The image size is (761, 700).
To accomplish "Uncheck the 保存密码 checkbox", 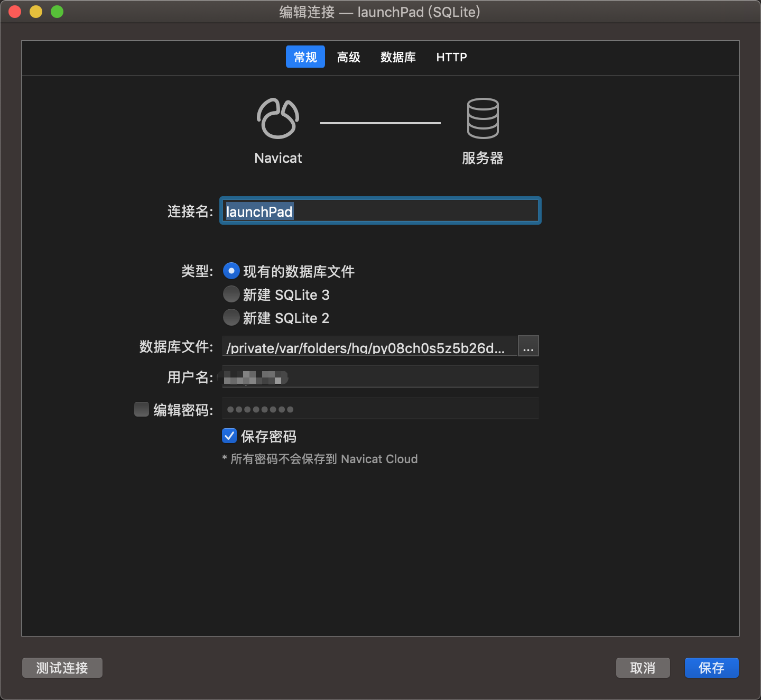I will pos(229,436).
